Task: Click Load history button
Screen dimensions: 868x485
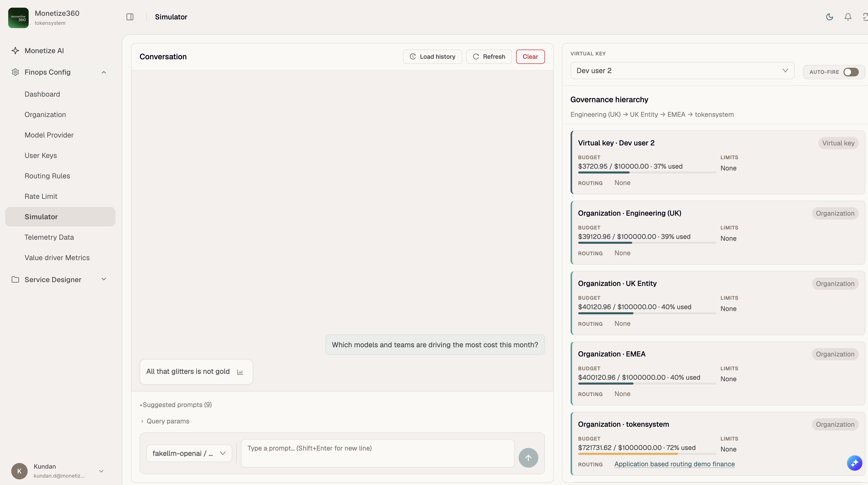Action: point(432,56)
